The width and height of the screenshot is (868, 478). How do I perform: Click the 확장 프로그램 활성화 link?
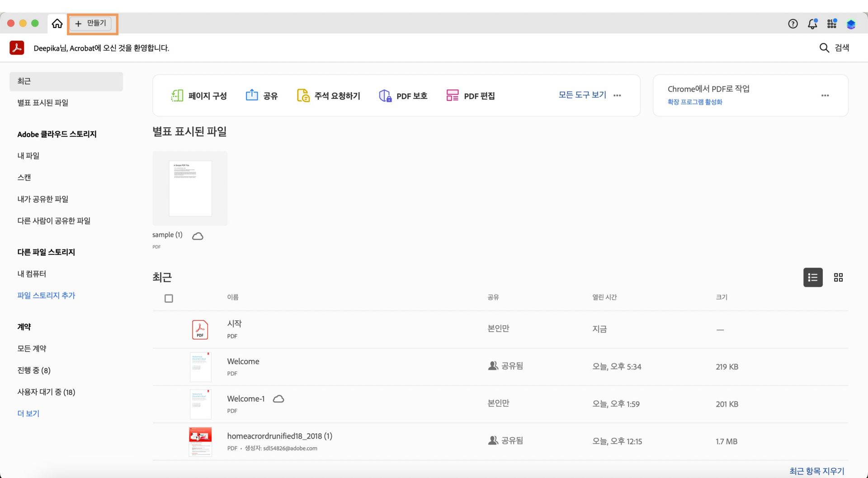pyautogui.click(x=695, y=102)
